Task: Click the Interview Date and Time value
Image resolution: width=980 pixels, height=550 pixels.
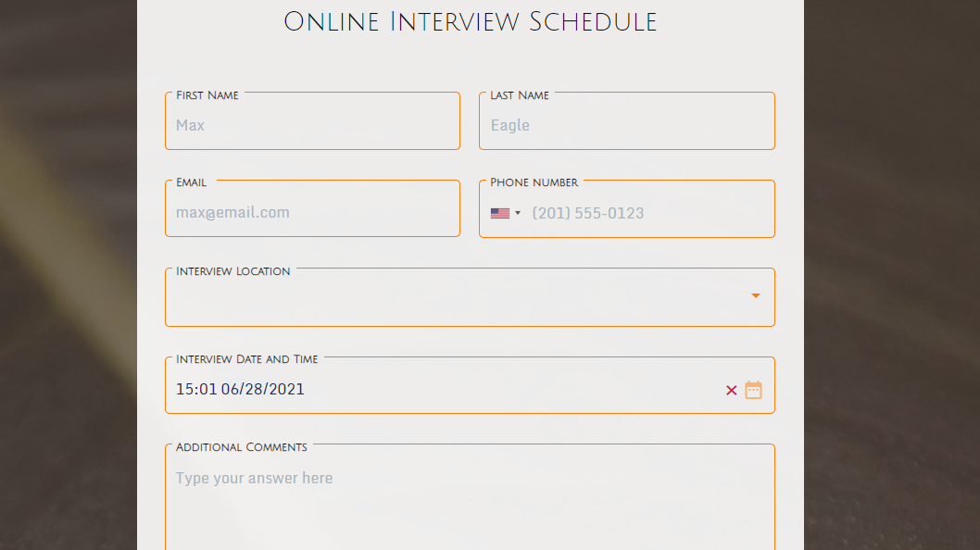Action: pyautogui.click(x=240, y=389)
